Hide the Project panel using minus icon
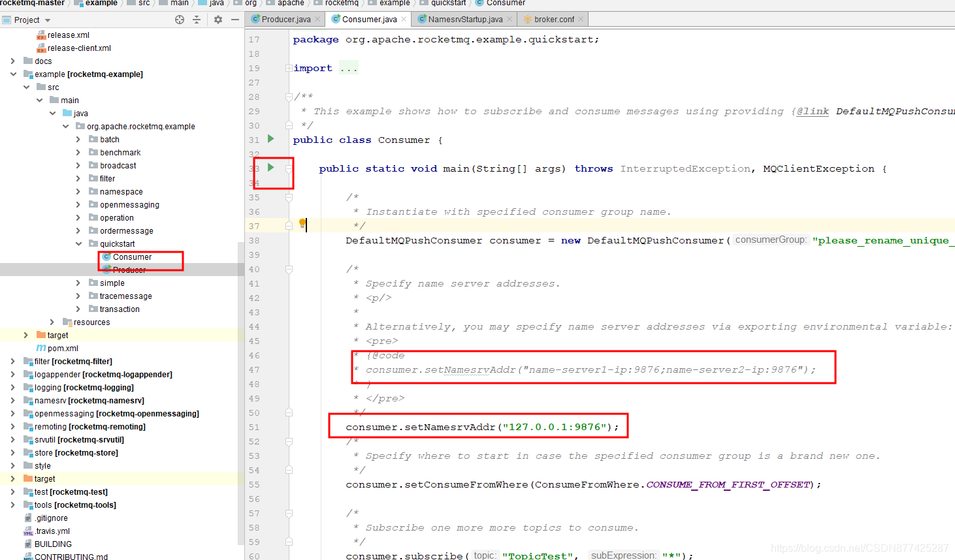 235,20
